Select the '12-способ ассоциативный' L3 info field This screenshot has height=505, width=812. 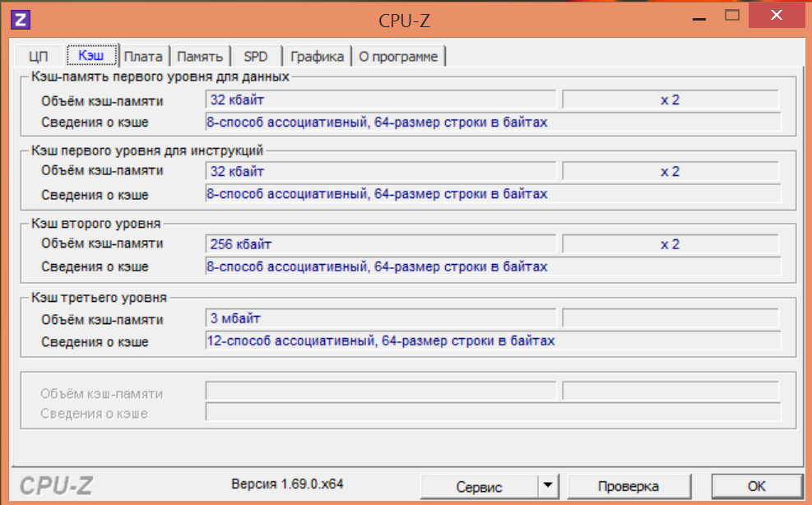(x=493, y=341)
